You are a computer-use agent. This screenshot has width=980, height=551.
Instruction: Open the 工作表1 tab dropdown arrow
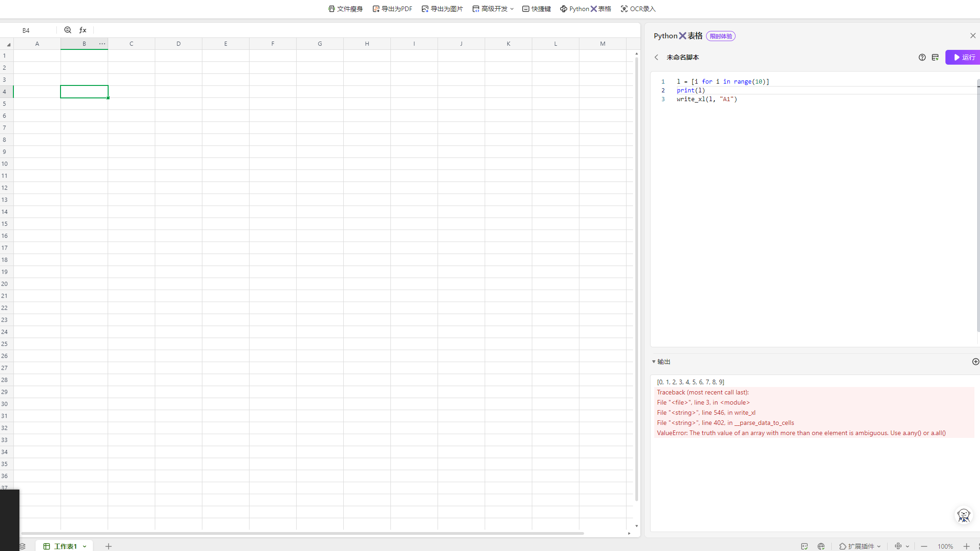pos(85,546)
